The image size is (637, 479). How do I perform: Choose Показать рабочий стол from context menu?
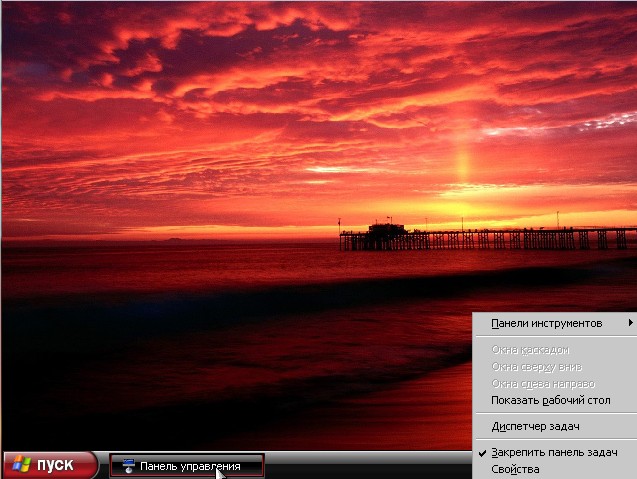[x=550, y=400]
